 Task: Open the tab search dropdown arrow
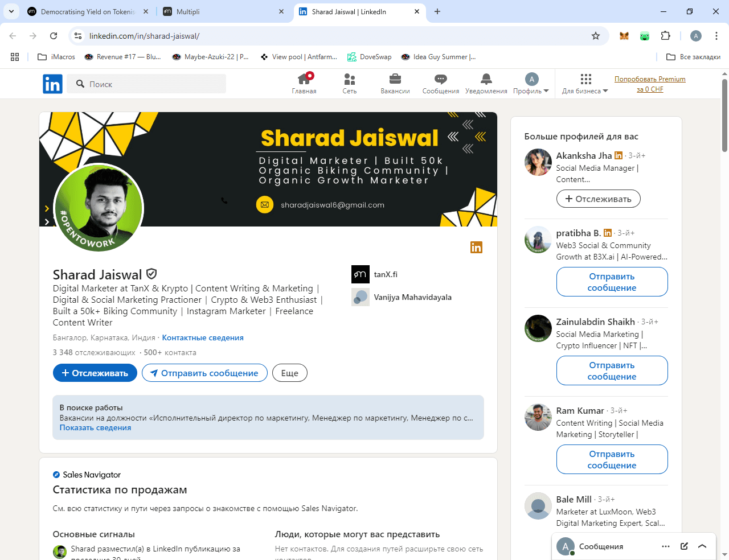(11, 11)
